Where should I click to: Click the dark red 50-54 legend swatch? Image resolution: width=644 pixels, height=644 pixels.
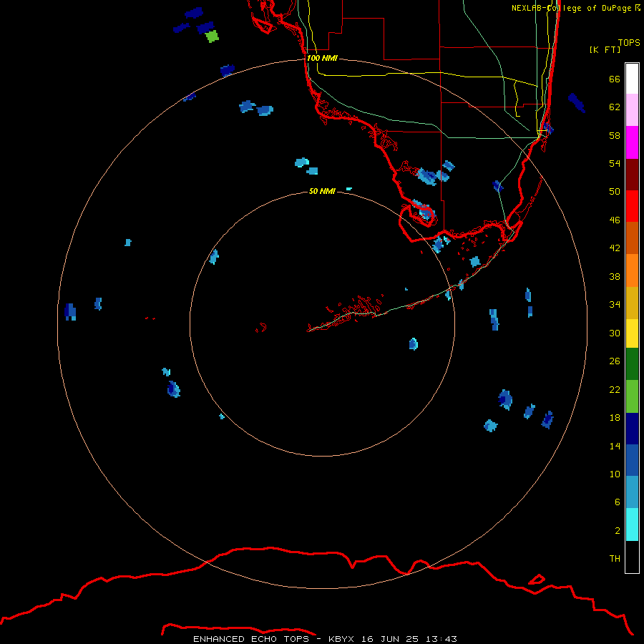(x=632, y=174)
